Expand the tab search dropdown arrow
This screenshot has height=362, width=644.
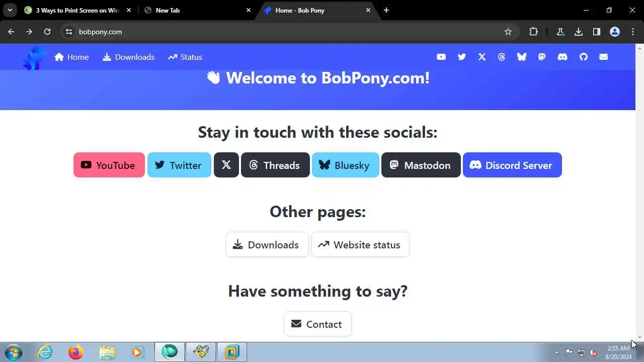click(10, 10)
